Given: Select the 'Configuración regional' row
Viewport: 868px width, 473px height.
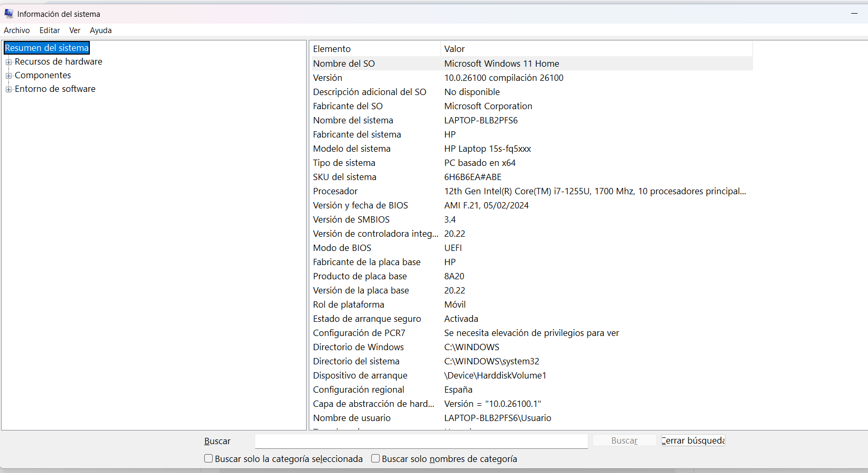Looking at the screenshot, I should click(x=532, y=390).
